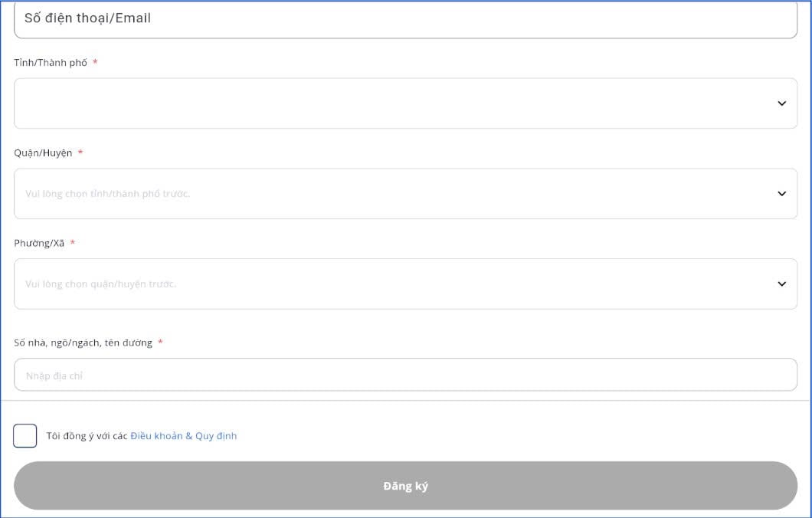
Task: Focus the Nhập địa chỉ address input
Action: coord(405,375)
